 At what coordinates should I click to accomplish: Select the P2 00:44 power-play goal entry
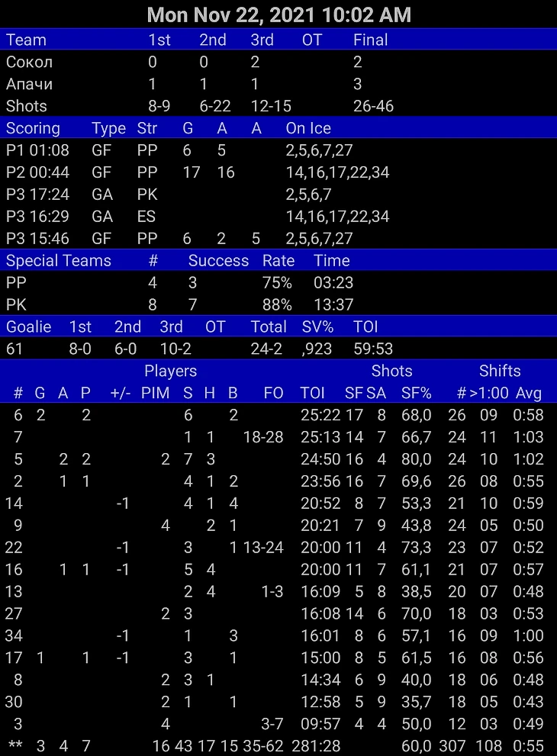tap(278, 172)
